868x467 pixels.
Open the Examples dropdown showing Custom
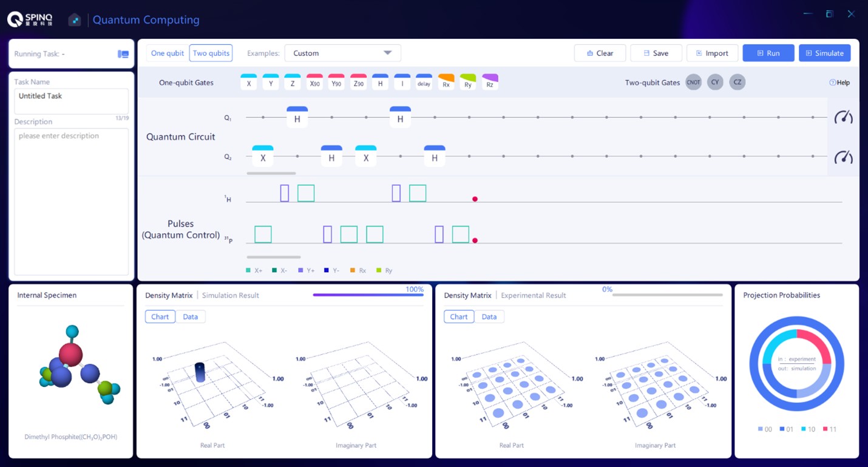343,53
